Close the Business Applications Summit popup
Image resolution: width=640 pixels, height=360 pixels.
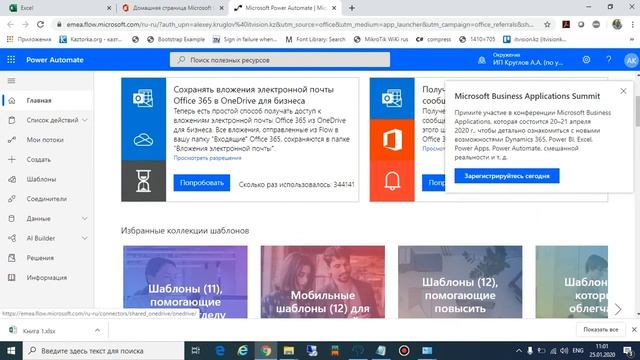point(623,91)
